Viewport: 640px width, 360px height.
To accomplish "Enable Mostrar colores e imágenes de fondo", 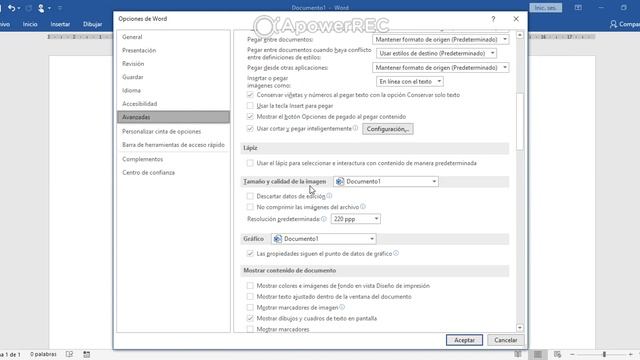I will 250,286.
